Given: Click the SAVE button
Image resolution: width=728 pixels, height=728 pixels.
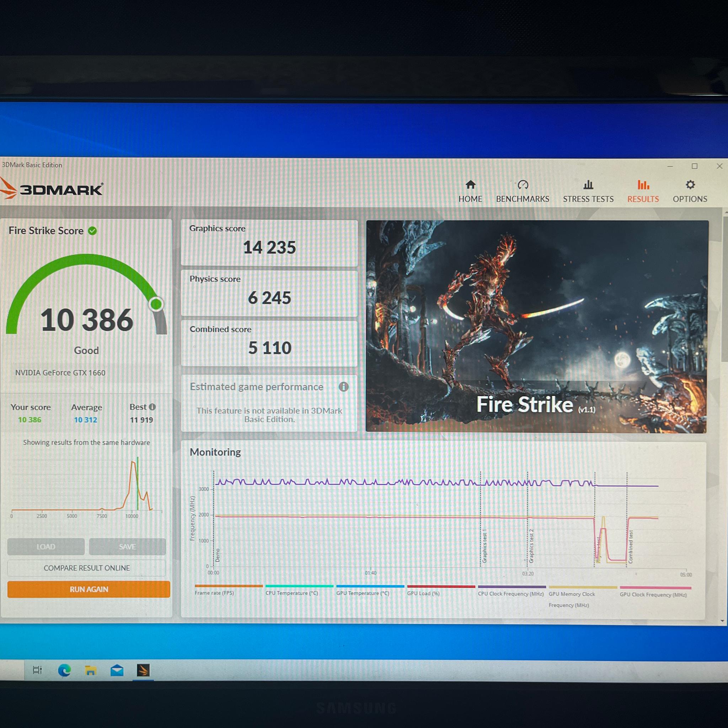Looking at the screenshot, I should 127,546.
